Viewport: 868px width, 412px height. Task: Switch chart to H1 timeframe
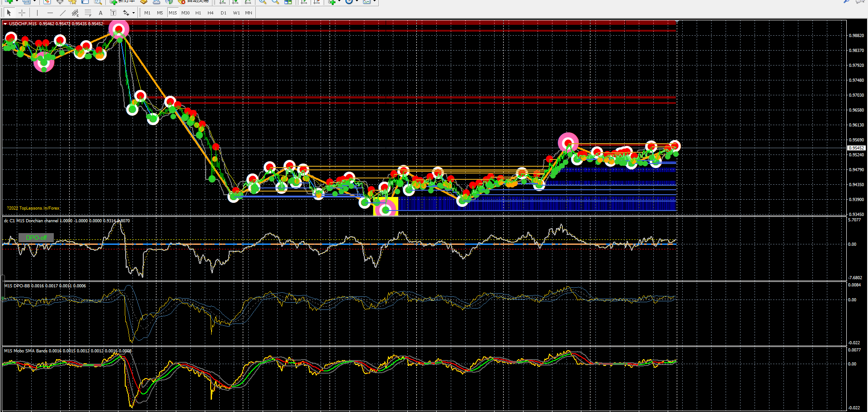pos(198,13)
